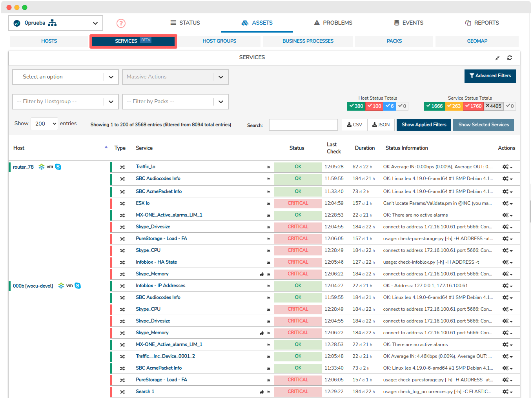This screenshot has width=532, height=401.
Task: Toggle service status filter 4405 unknown
Action: coord(494,106)
